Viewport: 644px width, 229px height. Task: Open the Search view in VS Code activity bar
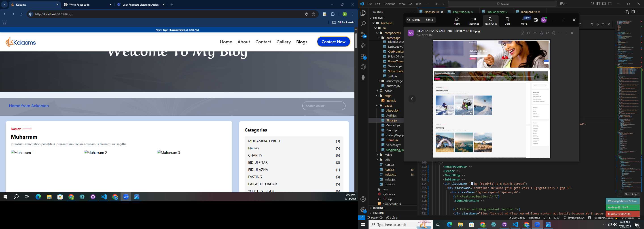tap(363, 24)
